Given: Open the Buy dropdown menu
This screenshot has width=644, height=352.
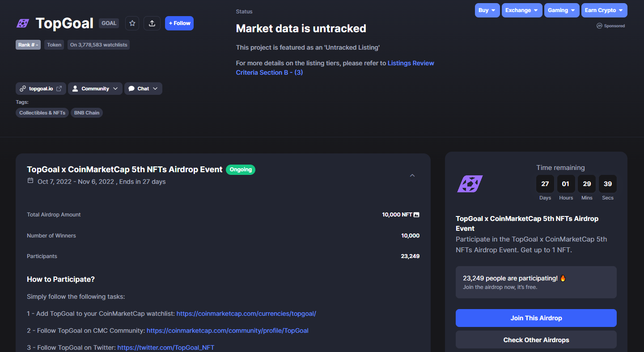Looking at the screenshot, I should [x=487, y=10].
